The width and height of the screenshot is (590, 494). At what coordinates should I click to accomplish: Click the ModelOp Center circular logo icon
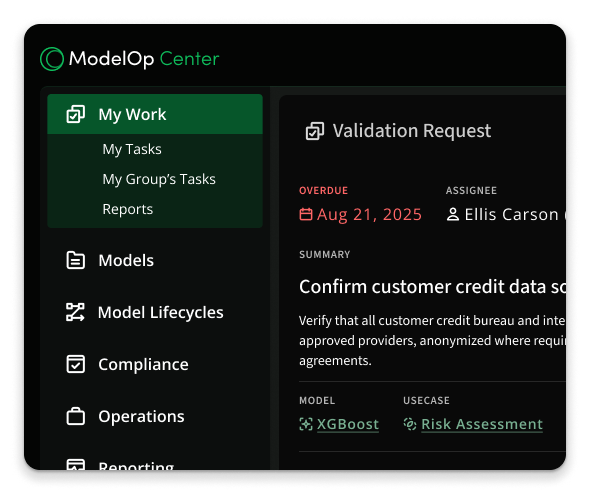pyautogui.click(x=52, y=59)
